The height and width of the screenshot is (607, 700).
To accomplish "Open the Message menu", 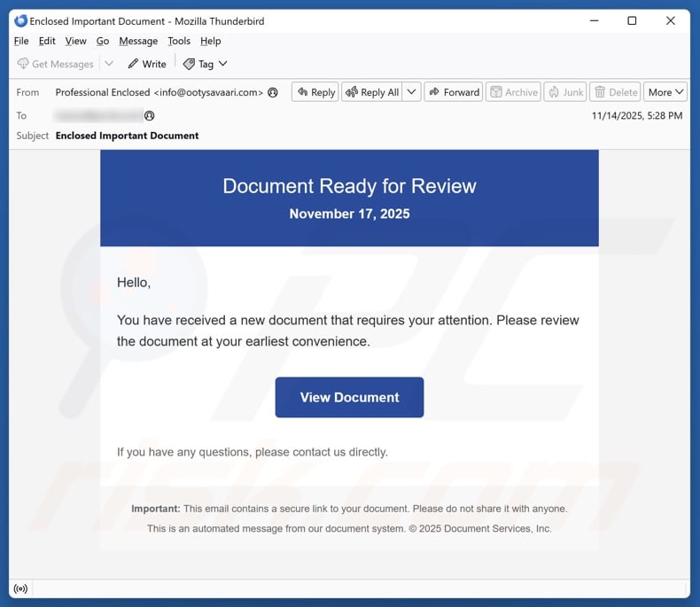I will coord(138,41).
